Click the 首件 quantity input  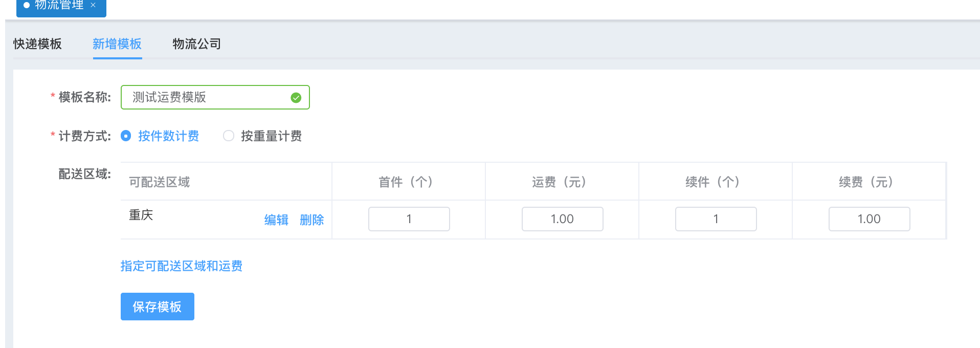(x=409, y=219)
